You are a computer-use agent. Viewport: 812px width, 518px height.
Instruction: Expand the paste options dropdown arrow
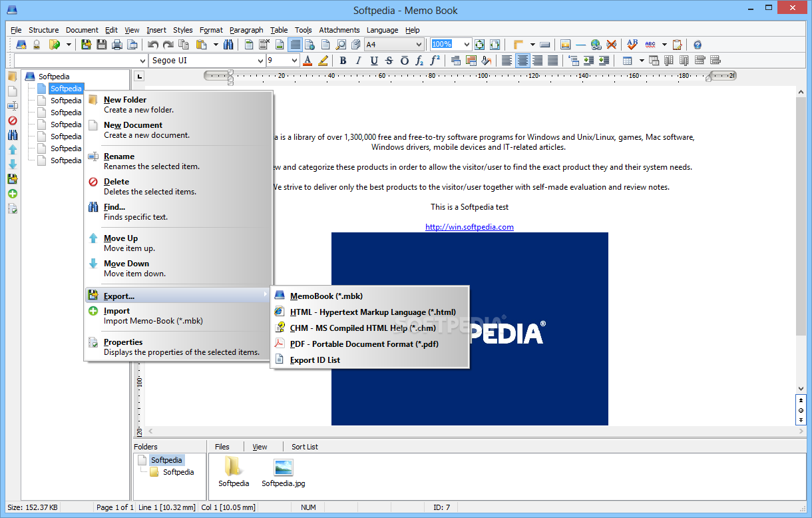point(216,45)
